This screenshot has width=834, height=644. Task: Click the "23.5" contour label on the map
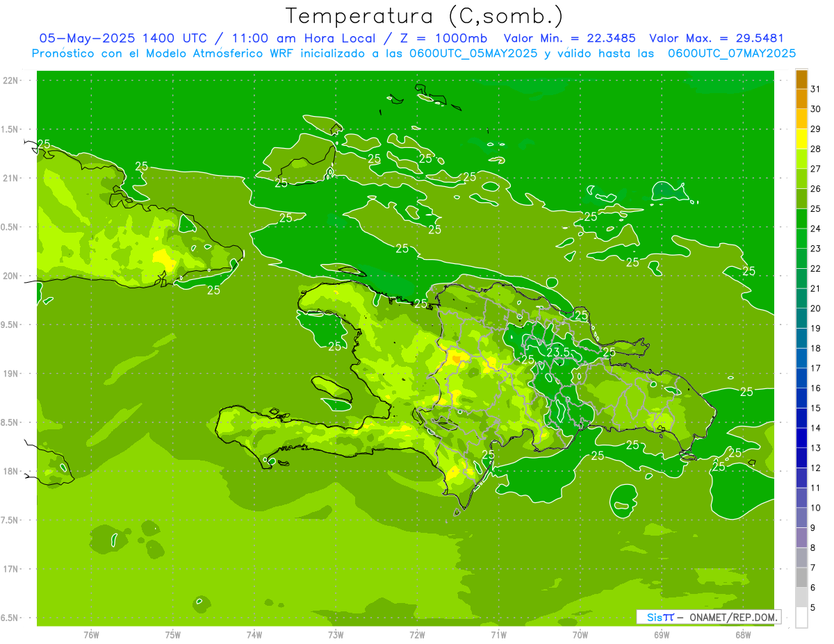[x=557, y=352]
